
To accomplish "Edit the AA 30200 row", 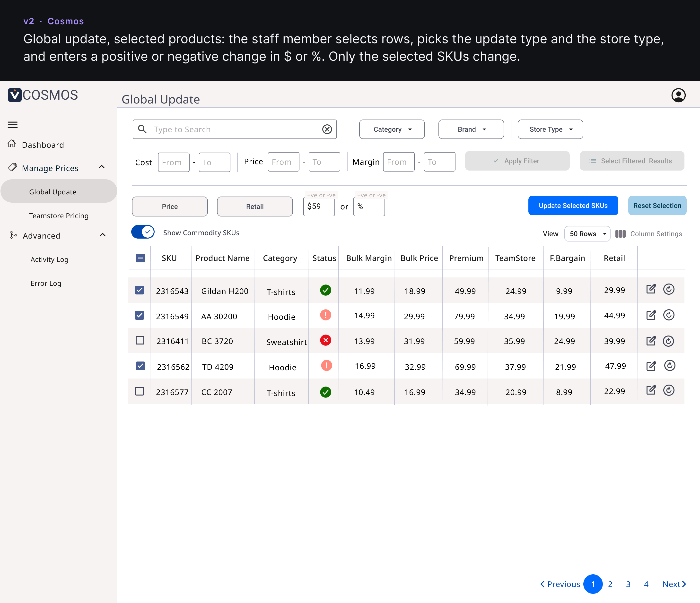I will [651, 315].
